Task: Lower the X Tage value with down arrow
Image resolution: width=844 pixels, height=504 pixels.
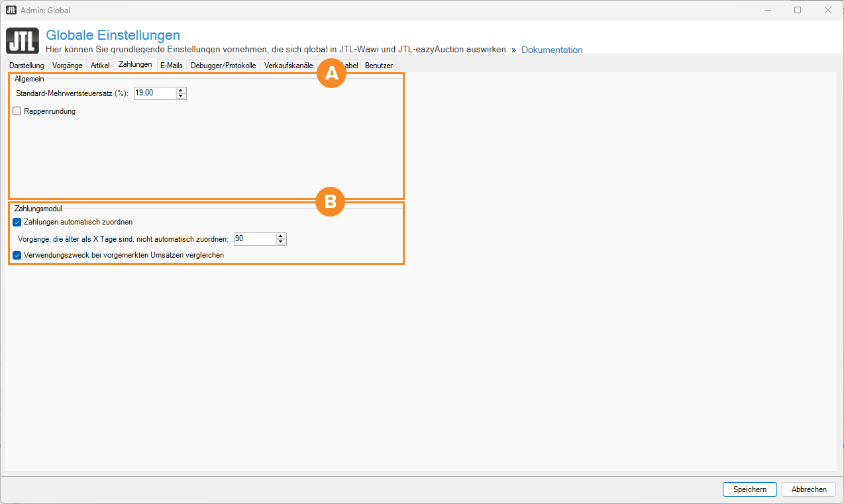Action: (281, 242)
